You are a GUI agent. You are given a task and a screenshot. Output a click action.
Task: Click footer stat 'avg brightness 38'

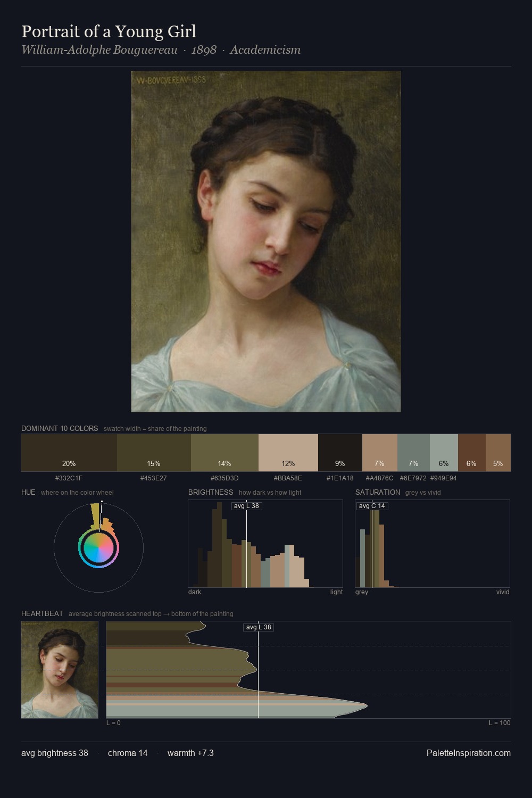tap(55, 753)
